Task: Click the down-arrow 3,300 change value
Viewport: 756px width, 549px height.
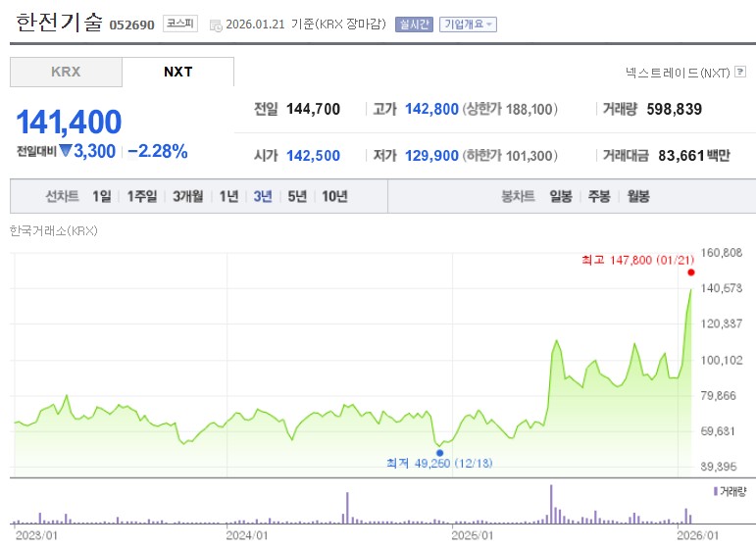Action: 87,151
